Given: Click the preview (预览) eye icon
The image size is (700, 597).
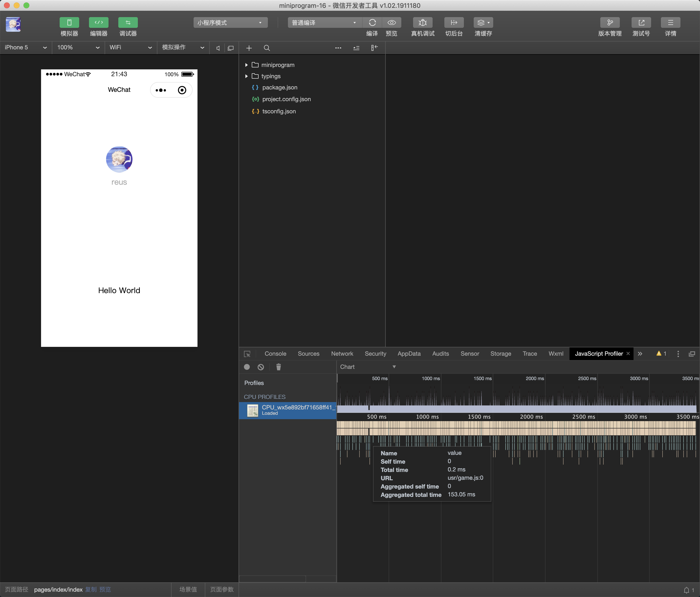Looking at the screenshot, I should point(392,23).
